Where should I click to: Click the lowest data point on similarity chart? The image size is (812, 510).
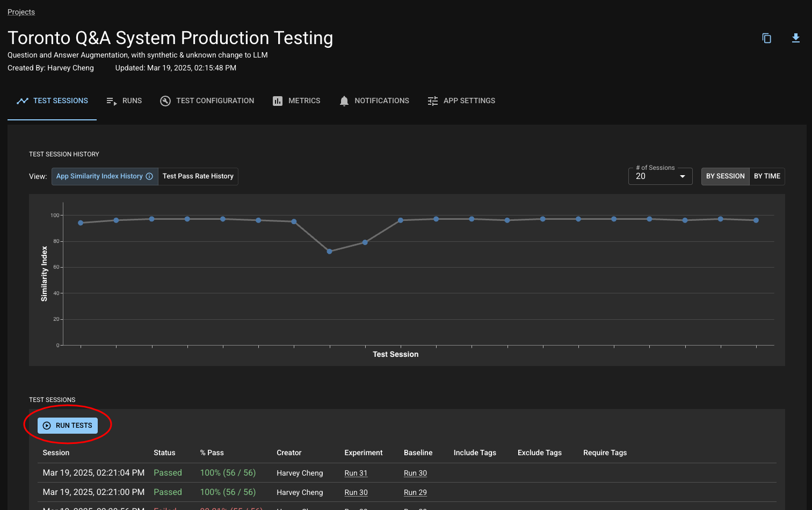coord(329,252)
